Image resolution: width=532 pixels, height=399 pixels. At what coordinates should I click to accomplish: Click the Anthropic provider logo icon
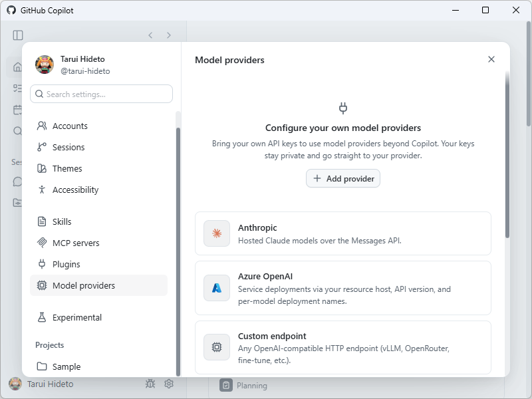point(217,233)
